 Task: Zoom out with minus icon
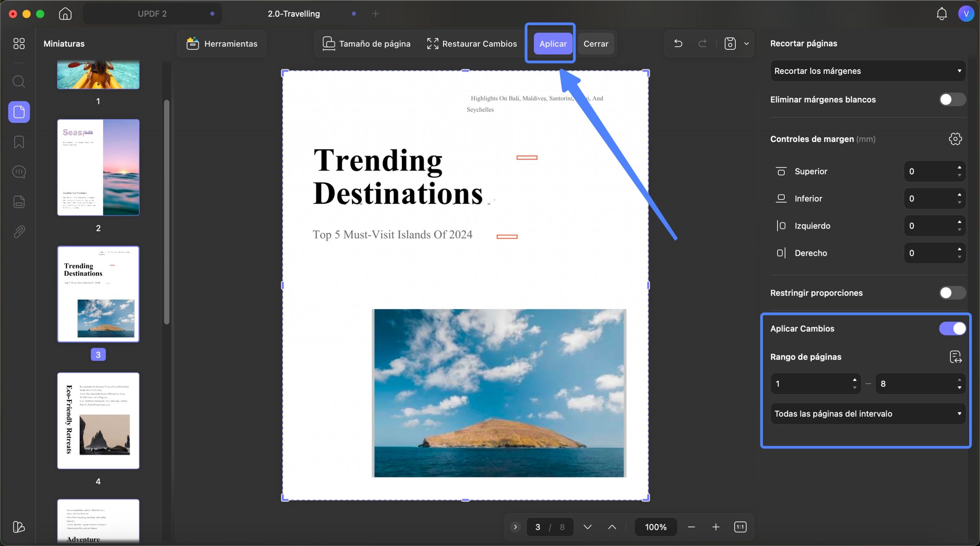691,527
